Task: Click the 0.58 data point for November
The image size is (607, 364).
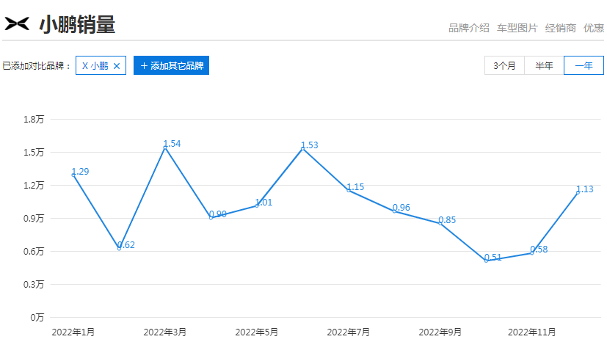Action: pos(532,253)
